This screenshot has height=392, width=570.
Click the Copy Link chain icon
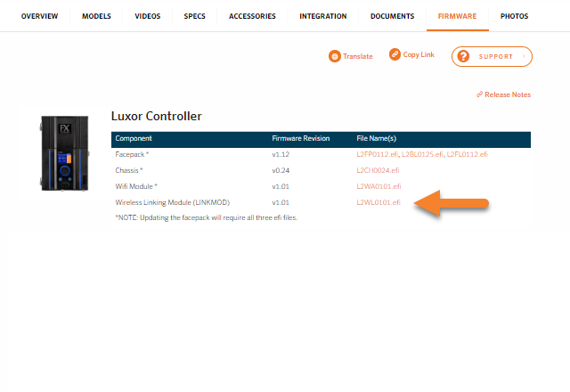tap(395, 54)
